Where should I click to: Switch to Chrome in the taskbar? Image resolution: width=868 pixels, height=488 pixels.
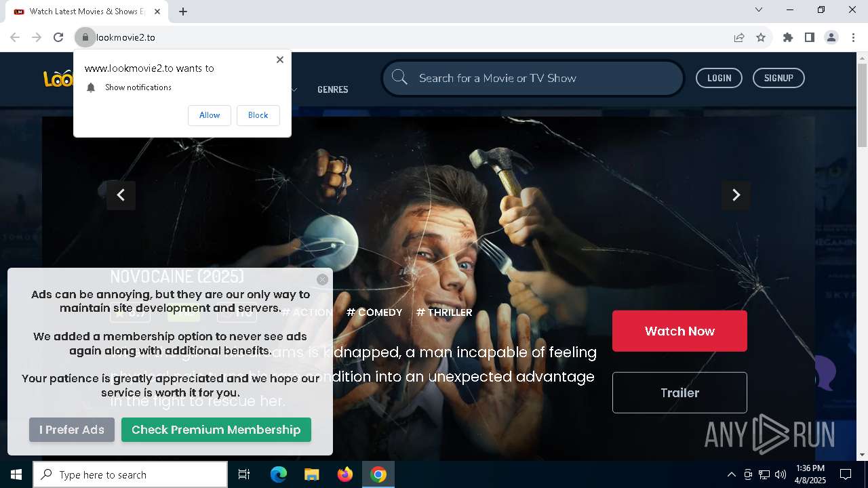click(x=378, y=474)
